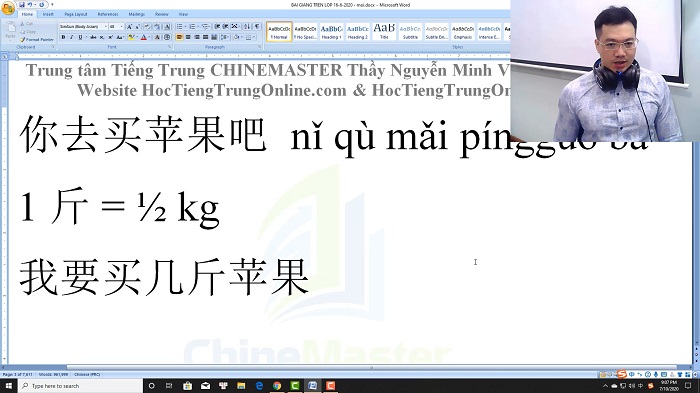Viewport: 700px width, 393px height.
Task: Toggle superscript formatting
Action: pyautogui.click(x=111, y=37)
